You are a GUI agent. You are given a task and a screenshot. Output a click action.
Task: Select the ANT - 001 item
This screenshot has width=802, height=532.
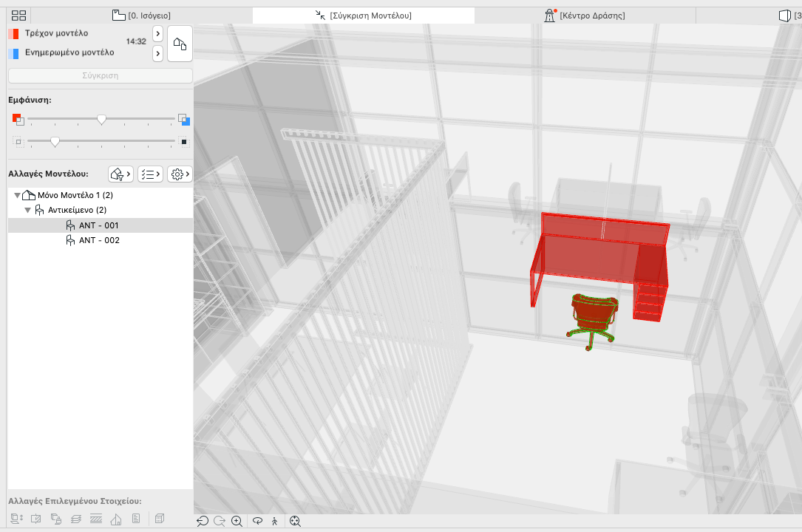101,225
